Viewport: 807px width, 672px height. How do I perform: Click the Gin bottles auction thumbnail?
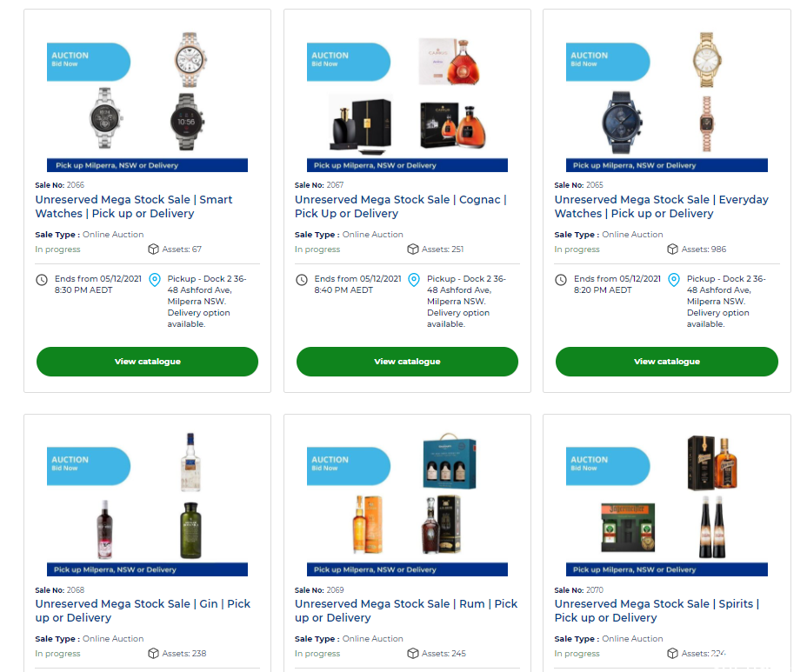click(x=147, y=504)
